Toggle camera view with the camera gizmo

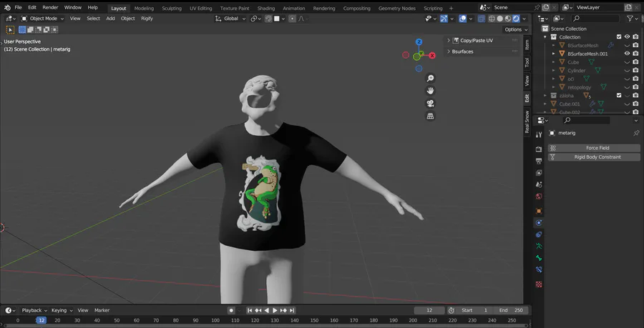[x=430, y=104]
